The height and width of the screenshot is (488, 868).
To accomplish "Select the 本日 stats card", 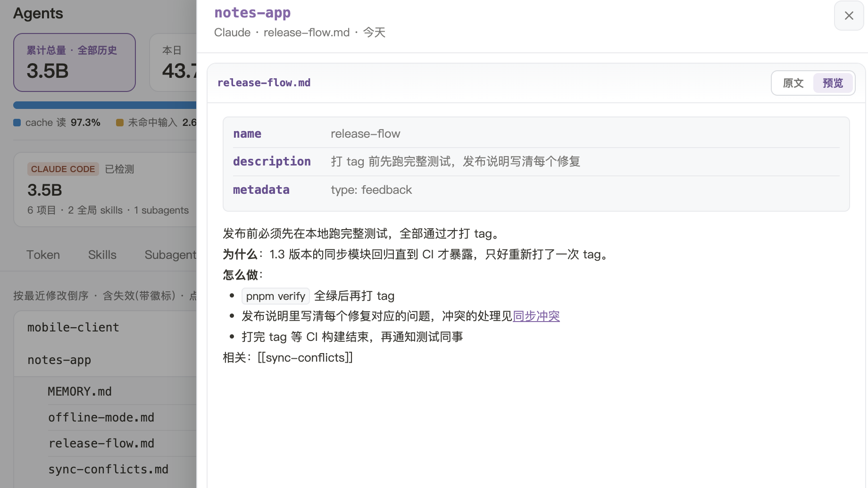I will [x=173, y=62].
